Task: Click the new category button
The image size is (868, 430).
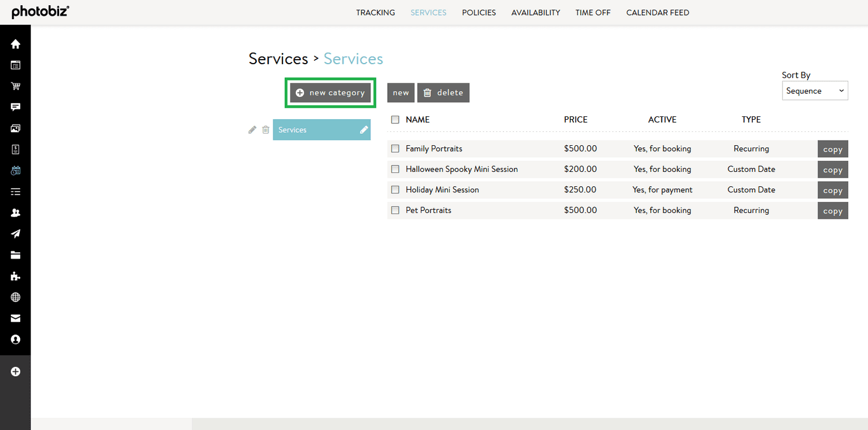Action: coord(330,93)
